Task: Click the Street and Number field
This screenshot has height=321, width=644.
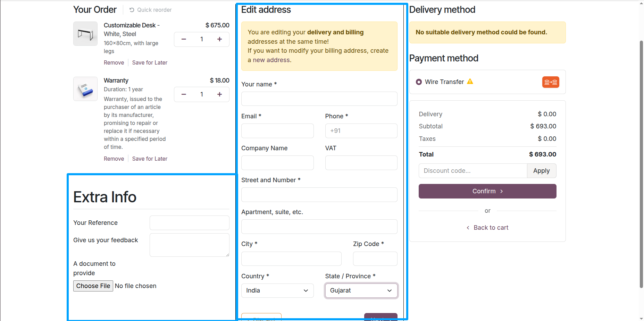Action: pyautogui.click(x=319, y=195)
